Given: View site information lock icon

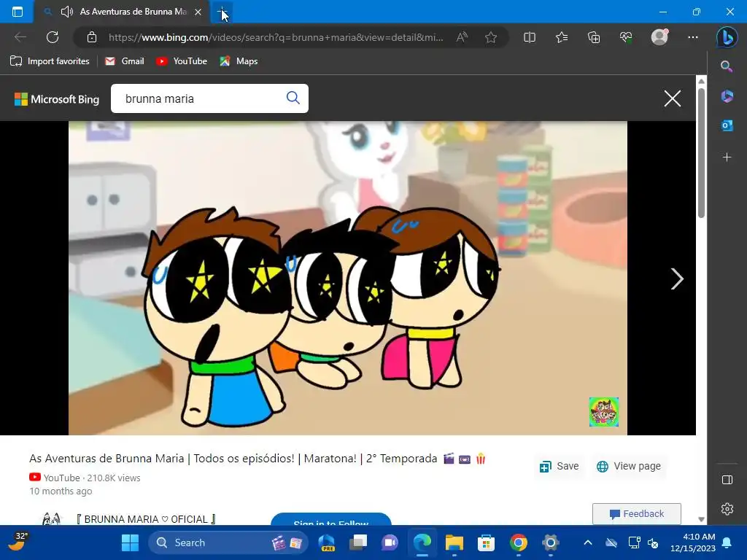Looking at the screenshot, I should [x=92, y=37].
